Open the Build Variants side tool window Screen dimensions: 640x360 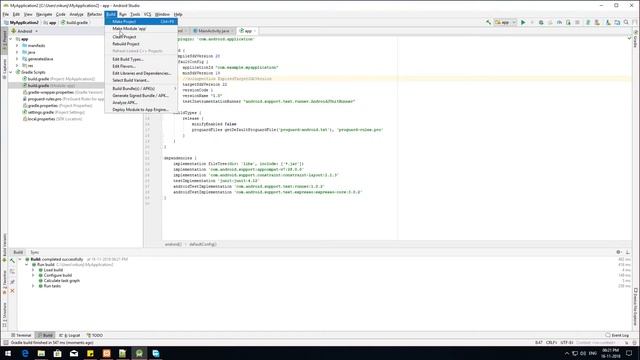pos(4,247)
